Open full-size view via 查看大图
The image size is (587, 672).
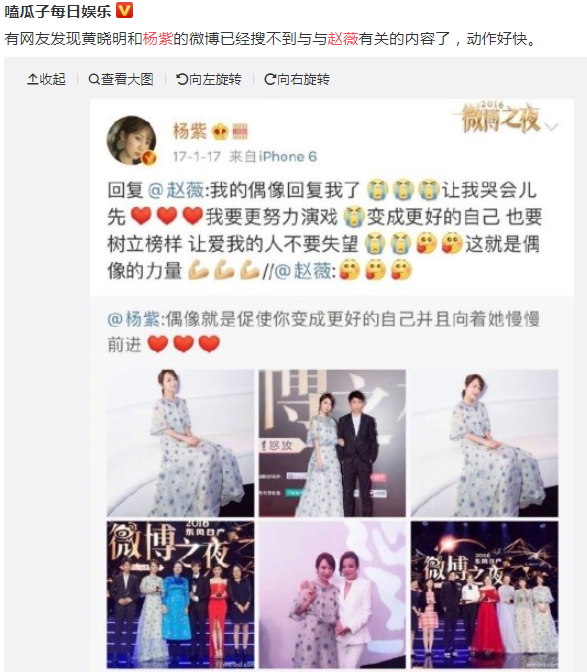[121, 79]
